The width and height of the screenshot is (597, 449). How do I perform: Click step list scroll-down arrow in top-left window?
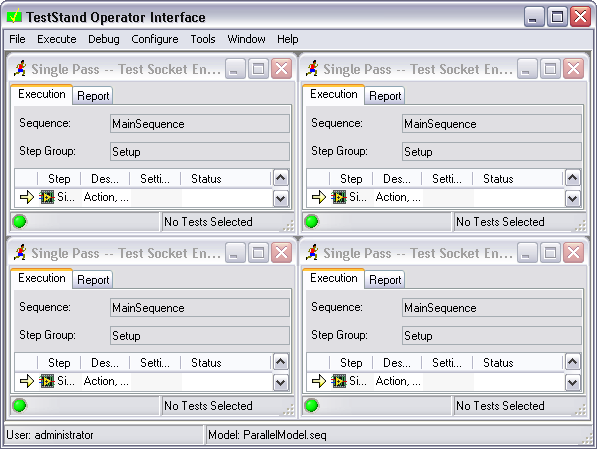coord(281,198)
